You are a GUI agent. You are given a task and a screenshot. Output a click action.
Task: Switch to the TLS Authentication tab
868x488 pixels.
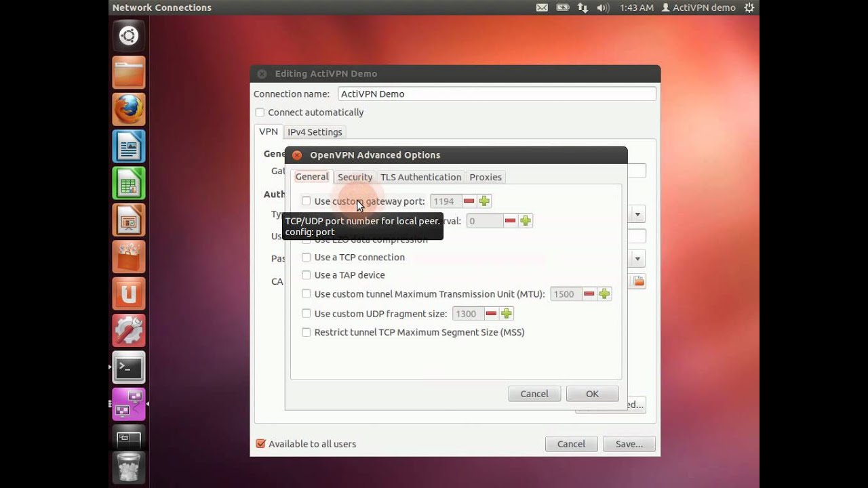pos(420,177)
